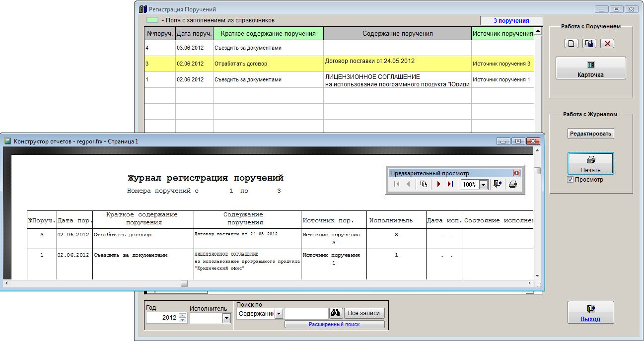Click the search text input field

[306, 313]
